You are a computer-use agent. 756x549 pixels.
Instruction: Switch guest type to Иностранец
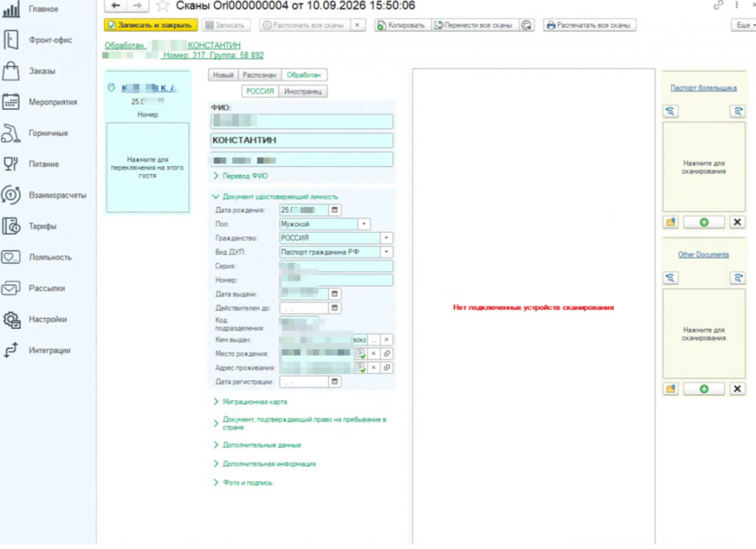[x=303, y=91]
